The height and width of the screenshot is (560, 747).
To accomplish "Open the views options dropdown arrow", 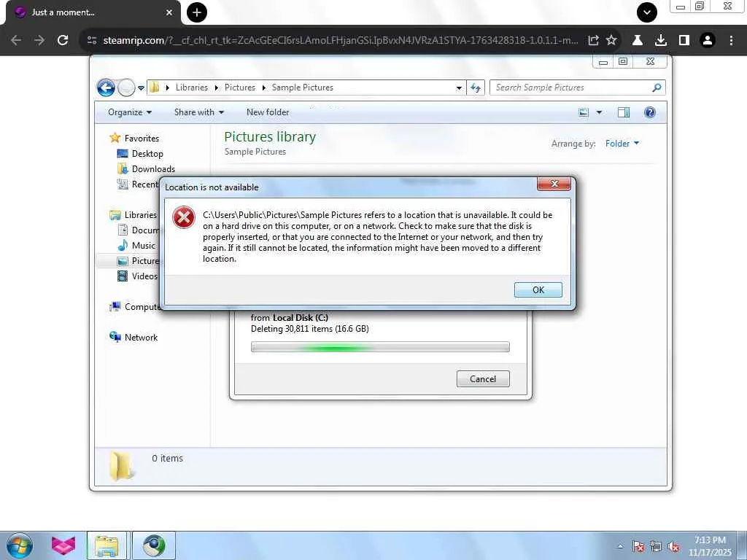I will [599, 112].
